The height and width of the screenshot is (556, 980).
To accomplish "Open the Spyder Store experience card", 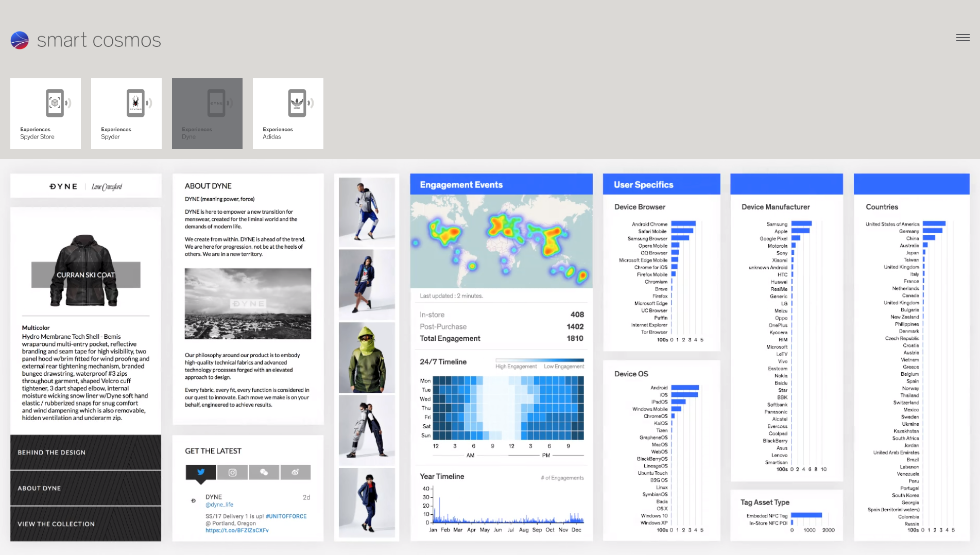I will 45,113.
